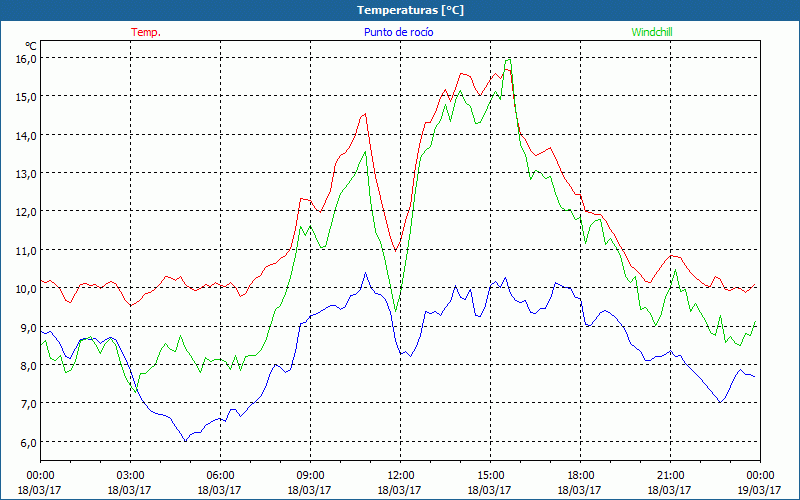This screenshot has width=800, height=500.
Task: Click the 06:00 time axis label
Action: (x=220, y=475)
